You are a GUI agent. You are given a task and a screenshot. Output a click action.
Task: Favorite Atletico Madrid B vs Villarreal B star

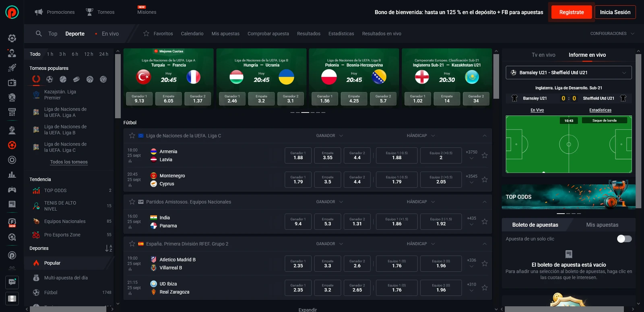click(x=485, y=263)
